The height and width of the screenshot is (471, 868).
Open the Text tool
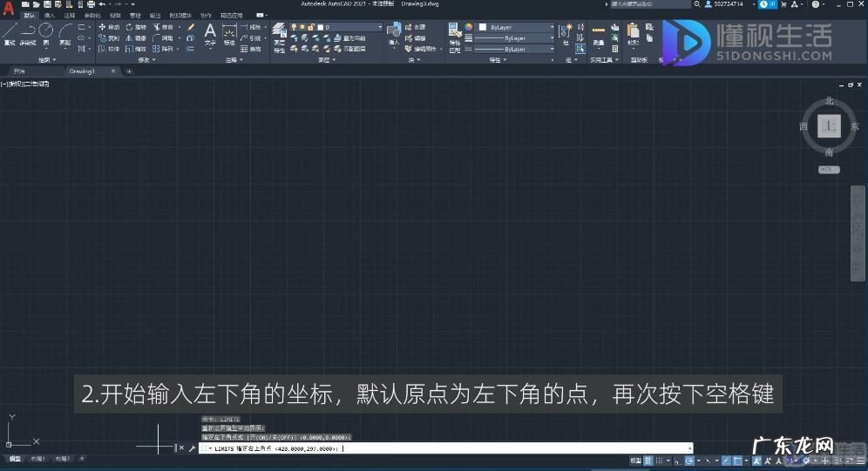coord(210,34)
